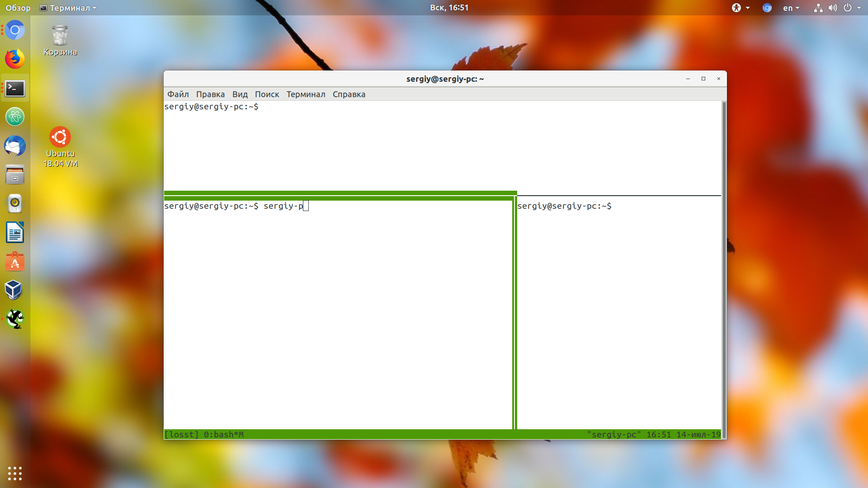
Task: Click the 0:bash*M window entry in status bar
Action: point(223,435)
